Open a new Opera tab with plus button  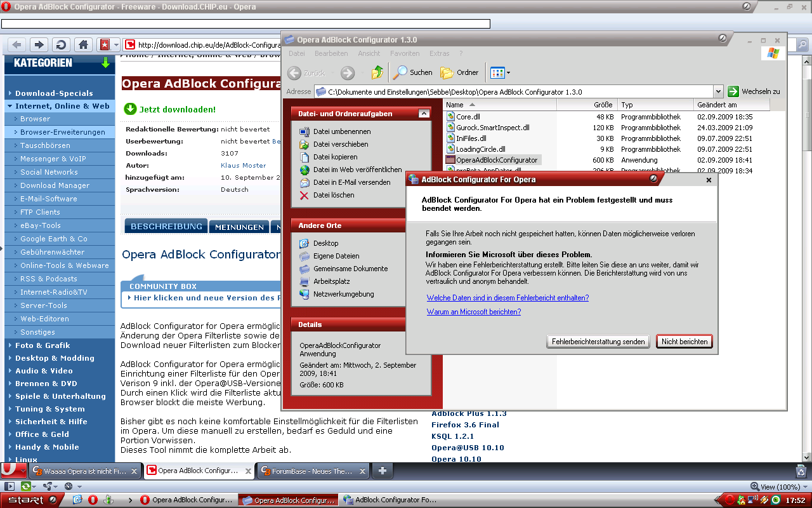382,471
